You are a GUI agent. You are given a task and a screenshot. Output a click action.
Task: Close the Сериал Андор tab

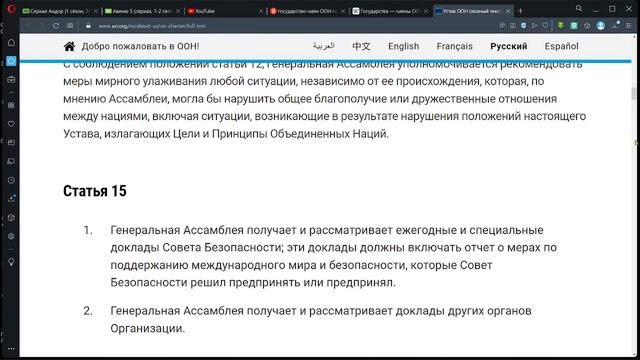(96, 11)
